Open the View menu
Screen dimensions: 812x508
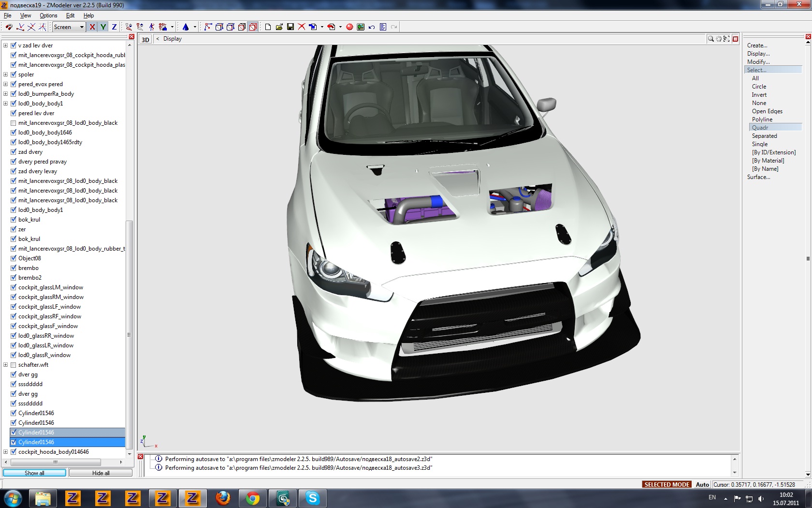pyautogui.click(x=26, y=15)
